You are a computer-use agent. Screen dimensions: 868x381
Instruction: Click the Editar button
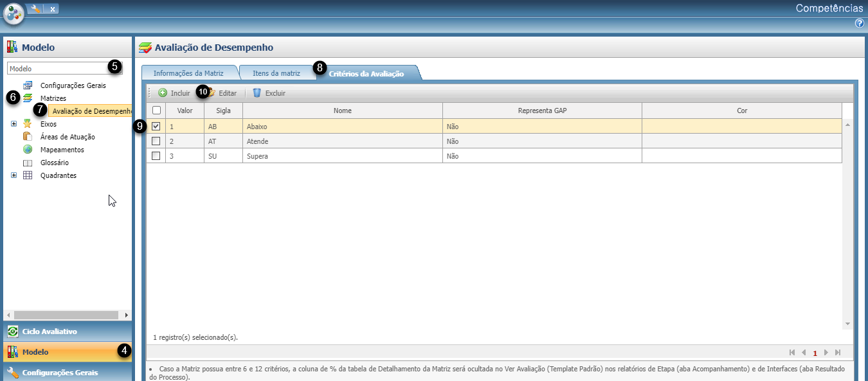tap(222, 93)
